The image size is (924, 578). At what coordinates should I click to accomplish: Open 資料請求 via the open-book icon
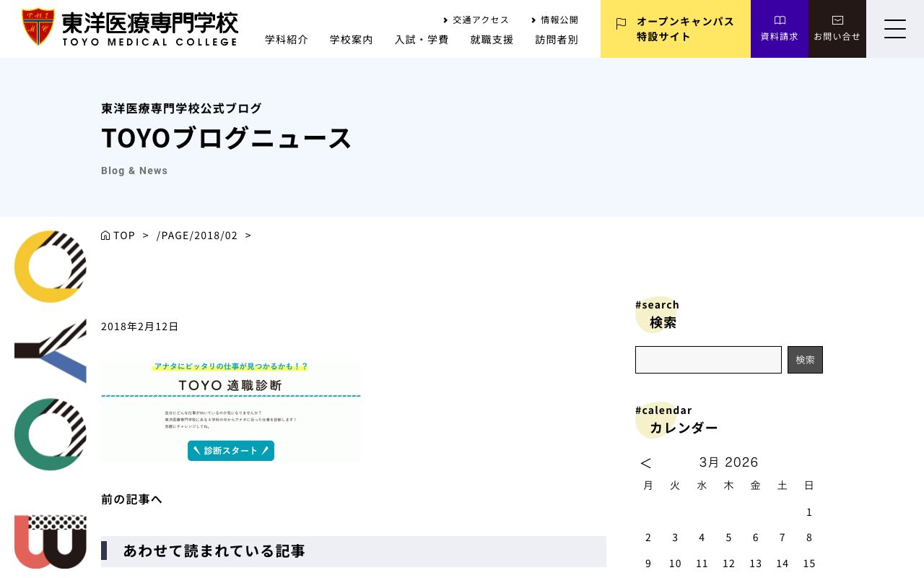pos(780,20)
